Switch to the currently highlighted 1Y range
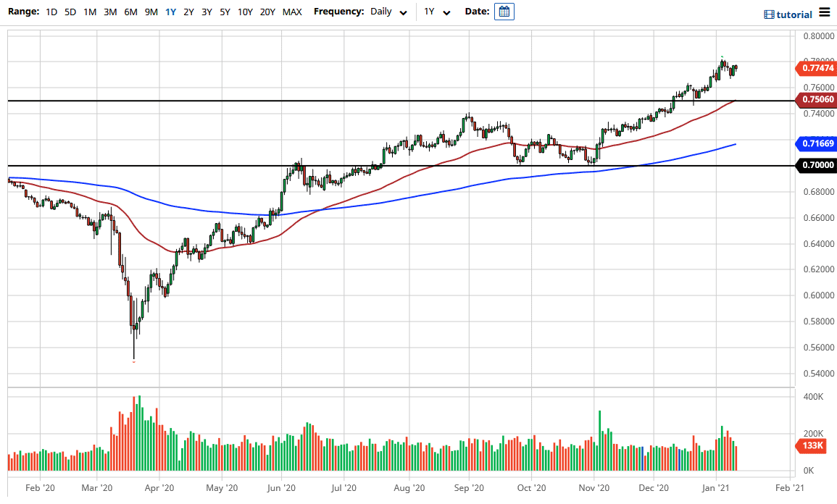 click(x=169, y=12)
